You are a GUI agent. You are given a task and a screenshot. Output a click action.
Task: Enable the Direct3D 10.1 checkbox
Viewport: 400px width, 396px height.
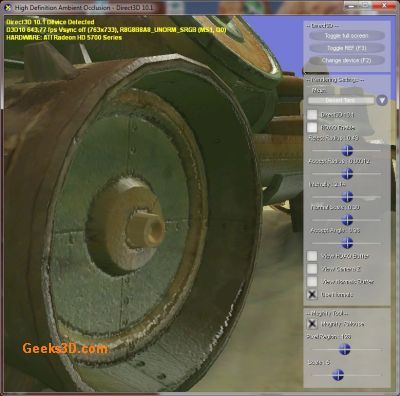(x=312, y=115)
